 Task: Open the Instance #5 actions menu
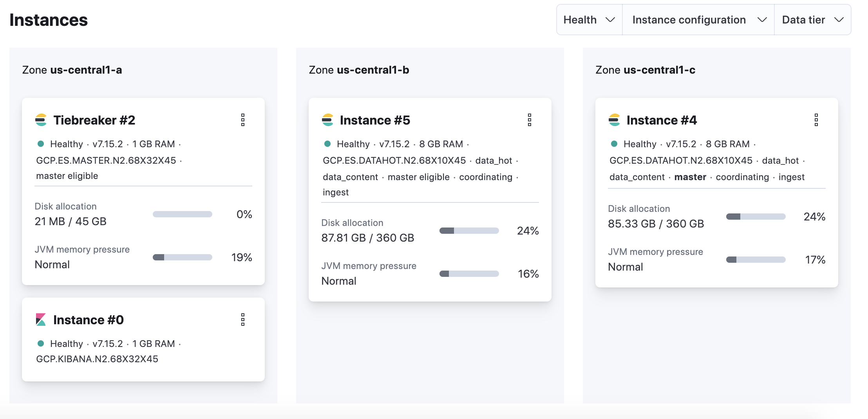(x=530, y=120)
